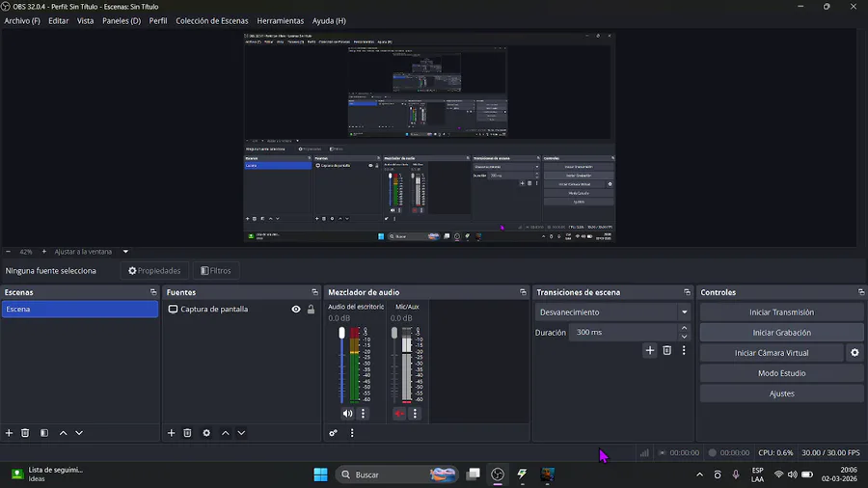Add a new source in Fuentes panel
The width and height of the screenshot is (868, 488).
coord(171,433)
